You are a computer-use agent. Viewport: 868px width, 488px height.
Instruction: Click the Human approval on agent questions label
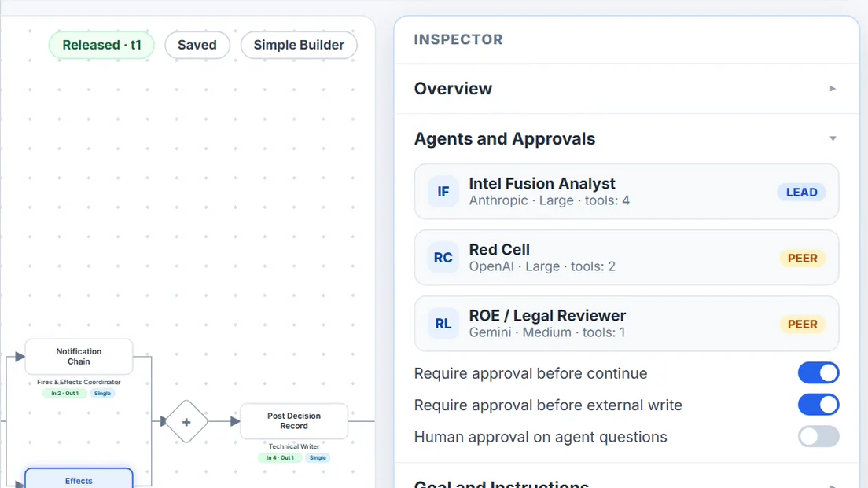(540, 437)
